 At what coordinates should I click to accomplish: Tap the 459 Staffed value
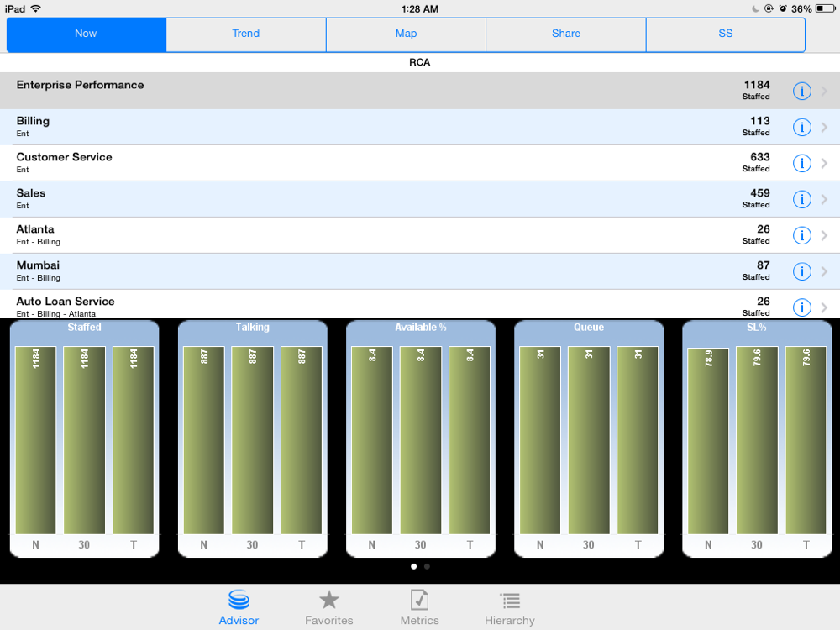pos(759,193)
